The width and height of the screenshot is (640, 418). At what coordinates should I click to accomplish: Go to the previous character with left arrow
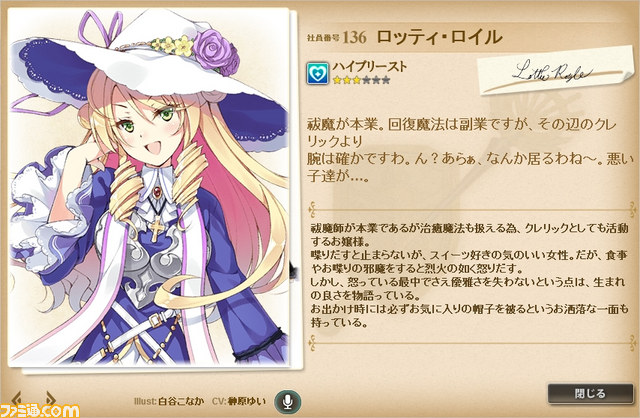[17, 398]
